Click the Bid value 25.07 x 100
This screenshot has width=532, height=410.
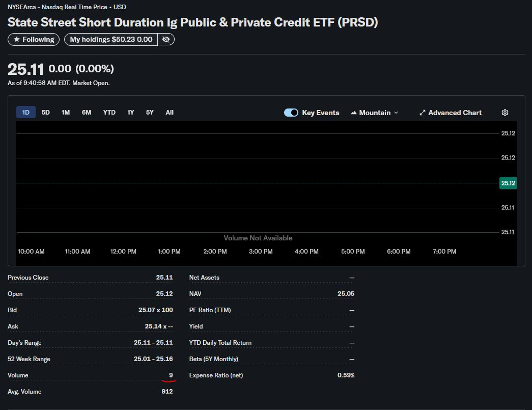pyautogui.click(x=155, y=310)
